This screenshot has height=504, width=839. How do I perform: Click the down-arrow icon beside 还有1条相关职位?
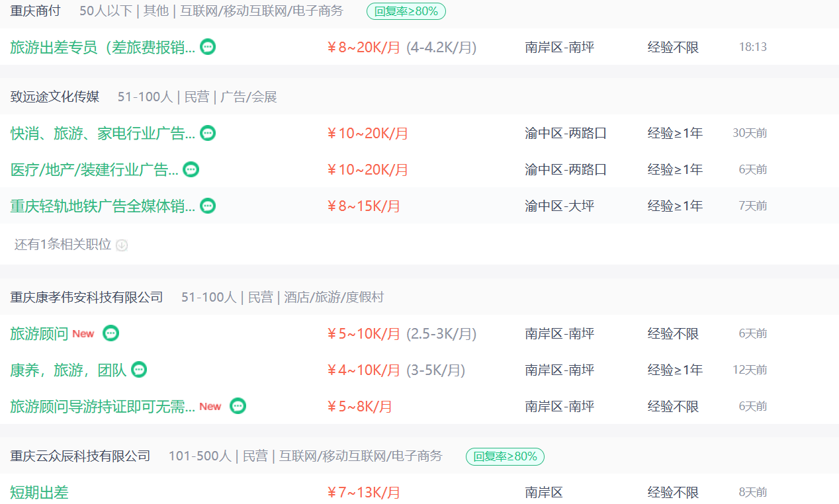coord(122,245)
